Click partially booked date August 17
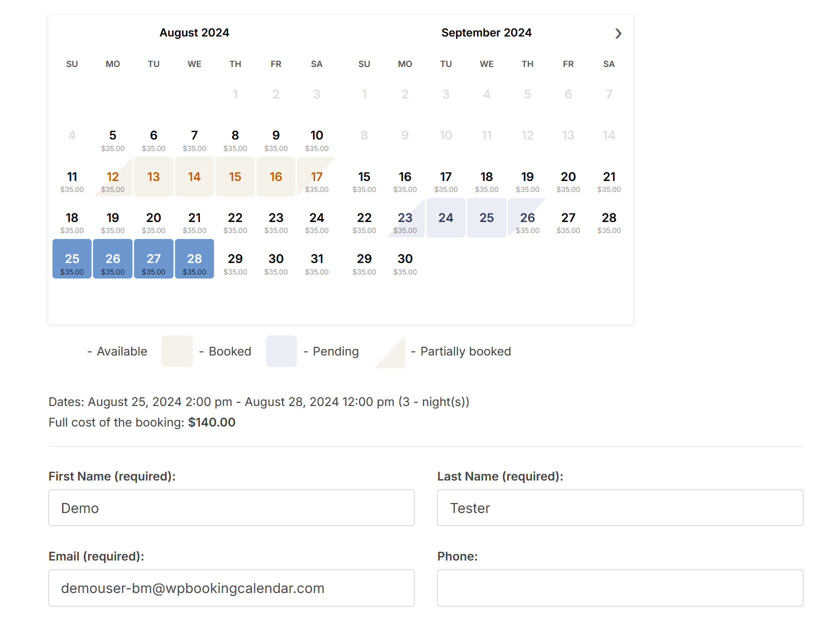Screen dimensions: 840x620 tap(316, 180)
